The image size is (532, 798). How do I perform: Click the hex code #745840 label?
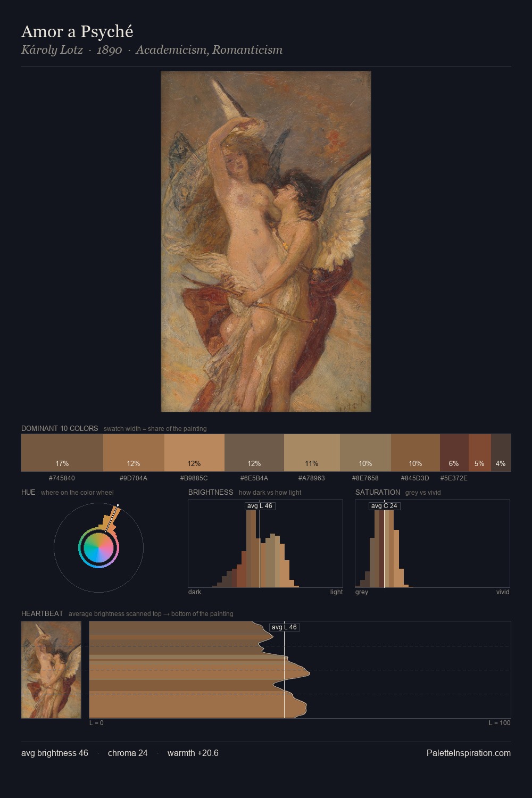click(x=62, y=478)
